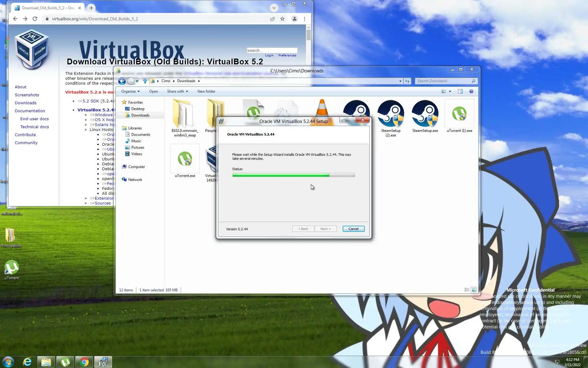Click the Explorer up-folder arrow icon
Screen dimensions: 588x368
pyautogui.click(x=145, y=81)
